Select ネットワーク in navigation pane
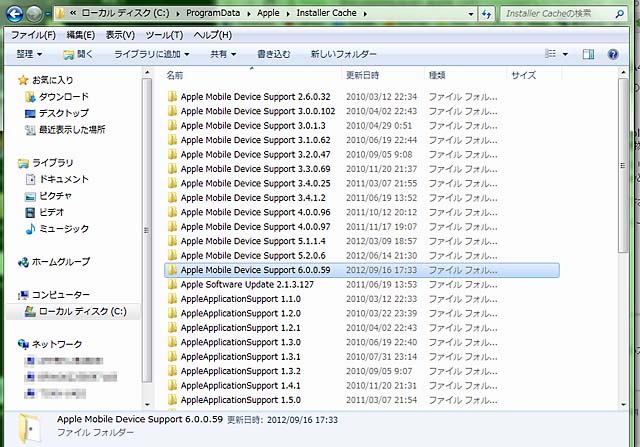Image resolution: width=640 pixels, height=447 pixels. click(50, 345)
